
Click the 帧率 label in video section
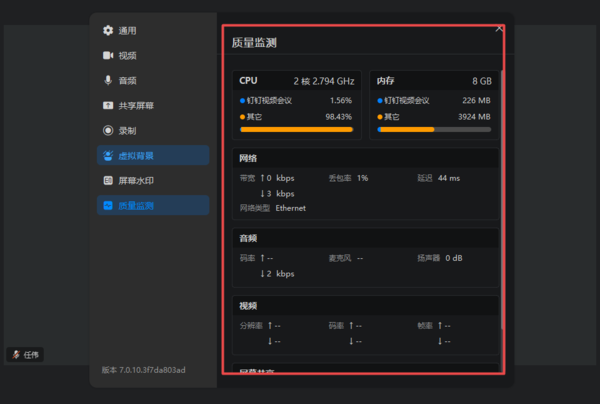[x=425, y=326]
